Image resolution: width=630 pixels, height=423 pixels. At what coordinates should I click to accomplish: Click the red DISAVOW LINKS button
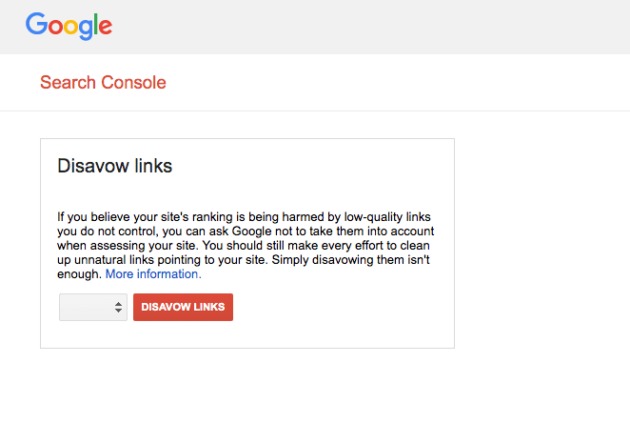coord(183,307)
